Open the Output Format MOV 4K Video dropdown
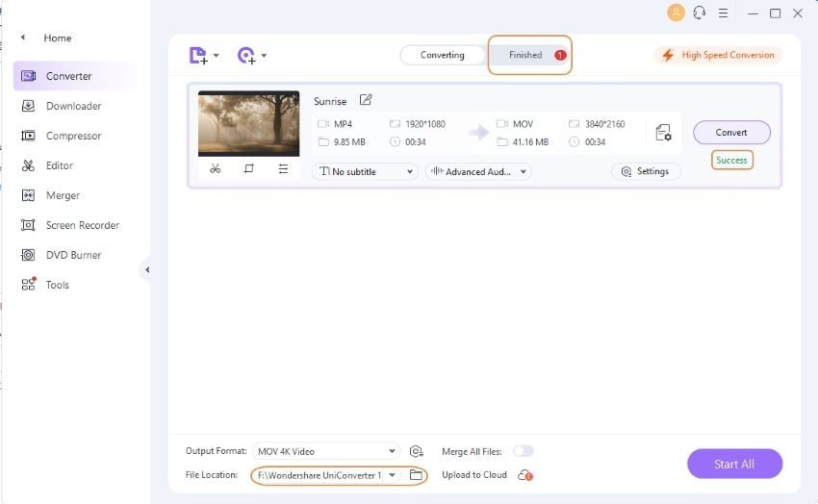818x504 pixels. point(326,451)
